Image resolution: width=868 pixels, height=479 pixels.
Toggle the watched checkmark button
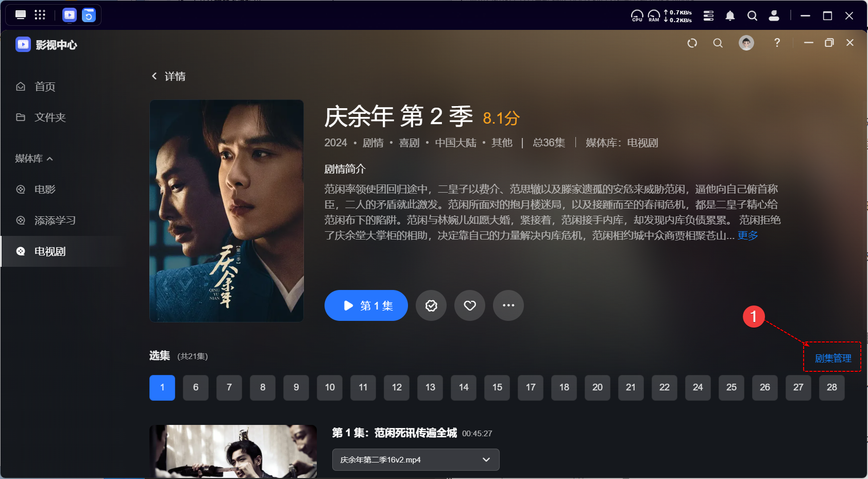[x=431, y=305]
